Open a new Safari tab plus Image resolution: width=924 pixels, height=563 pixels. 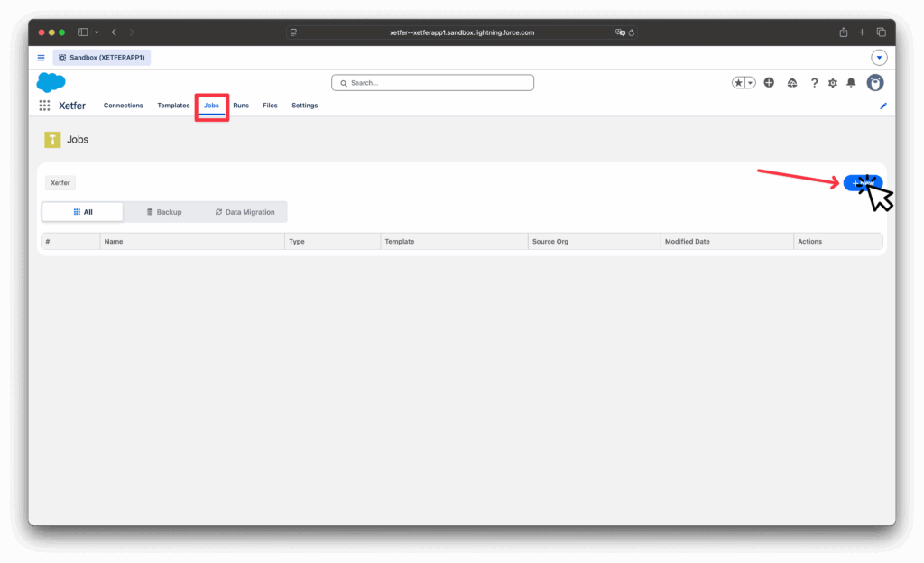click(x=862, y=32)
